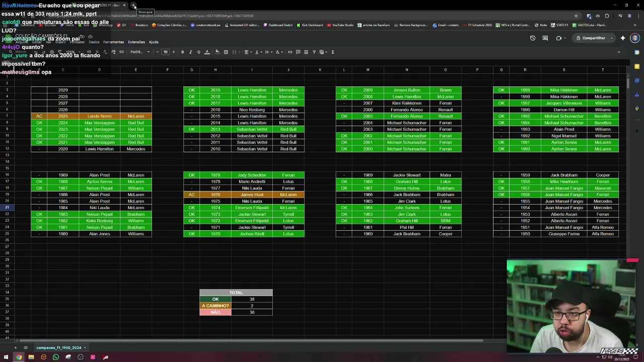Click the font size field
Screen dimensions: 644x362
[166, 52]
